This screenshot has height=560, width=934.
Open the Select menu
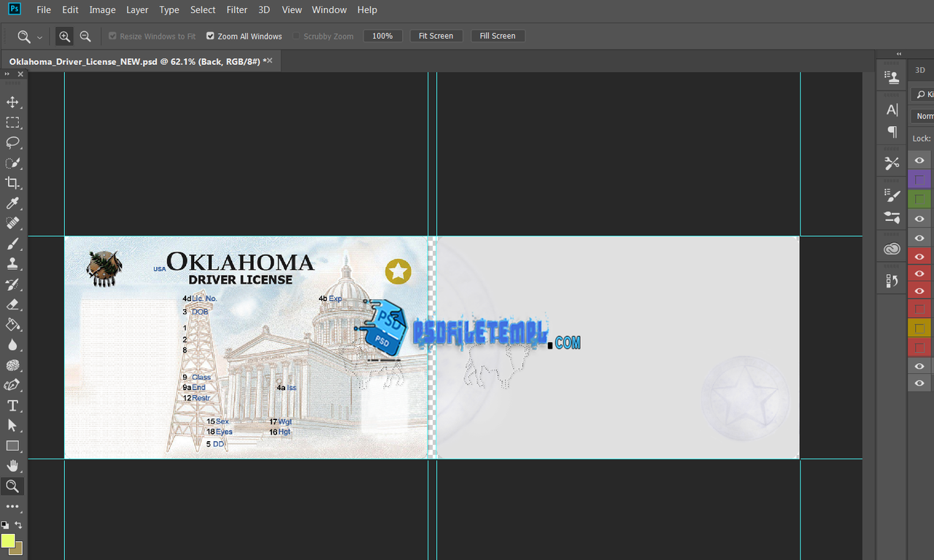point(203,9)
